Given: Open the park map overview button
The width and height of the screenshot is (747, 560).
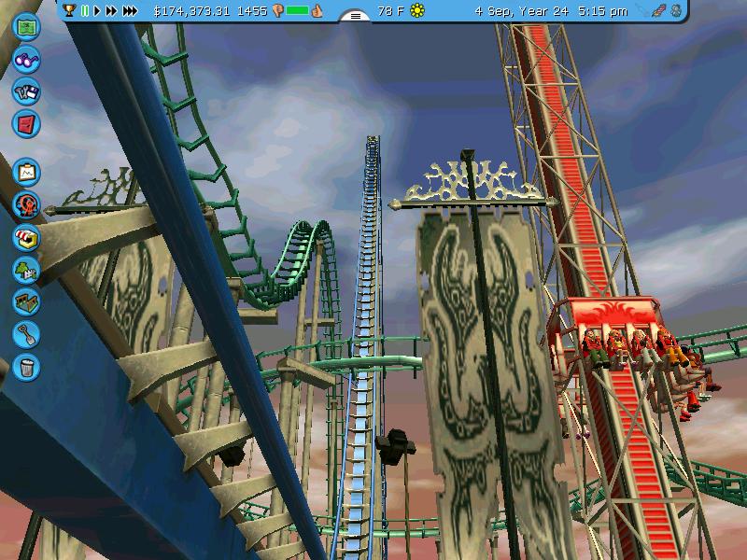Looking at the screenshot, I should tap(26, 27).
